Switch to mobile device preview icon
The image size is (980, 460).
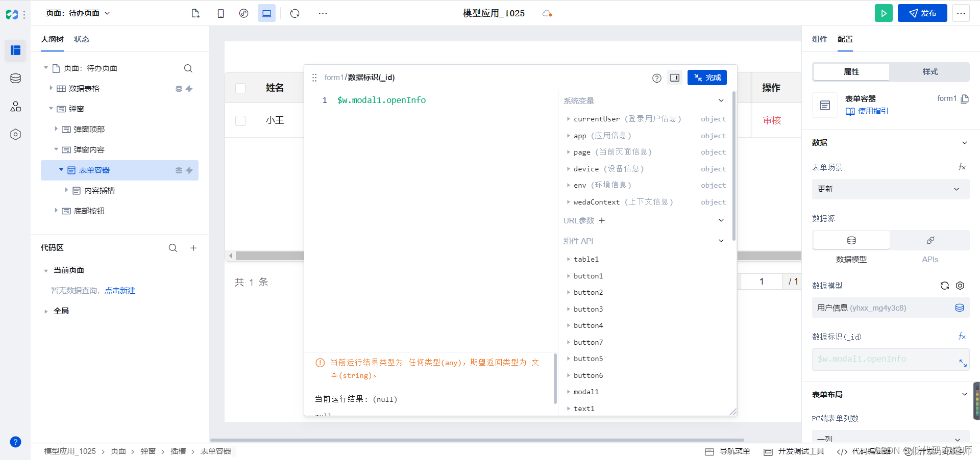(x=220, y=13)
